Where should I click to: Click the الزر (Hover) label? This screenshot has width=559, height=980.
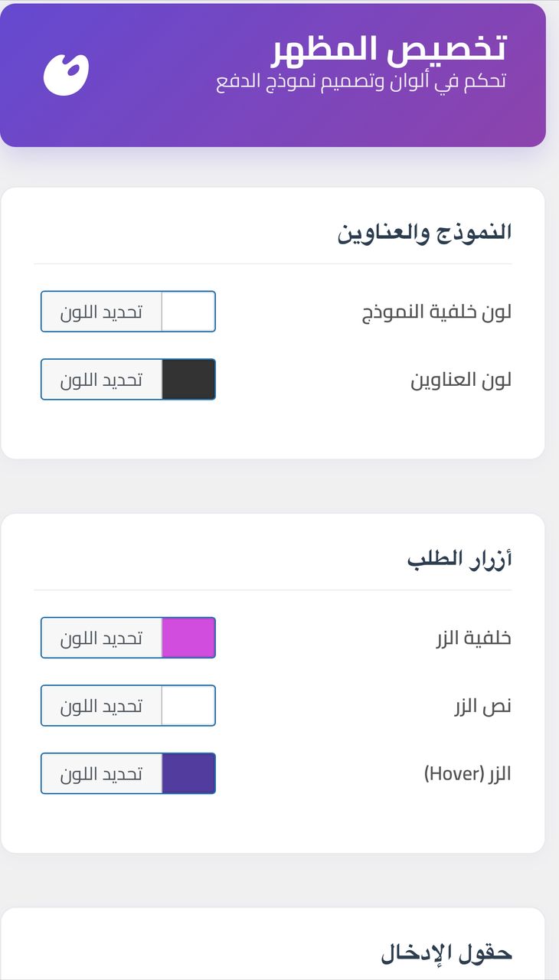point(466,773)
